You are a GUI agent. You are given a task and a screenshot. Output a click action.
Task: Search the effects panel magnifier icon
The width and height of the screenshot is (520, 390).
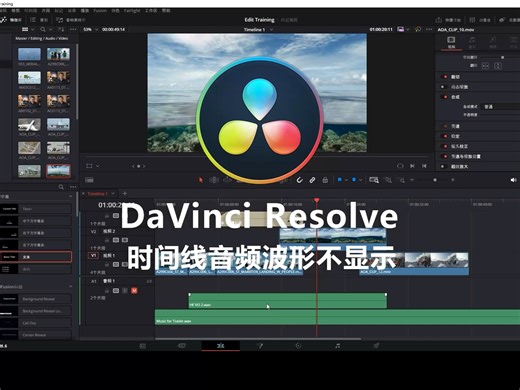(x=61, y=187)
